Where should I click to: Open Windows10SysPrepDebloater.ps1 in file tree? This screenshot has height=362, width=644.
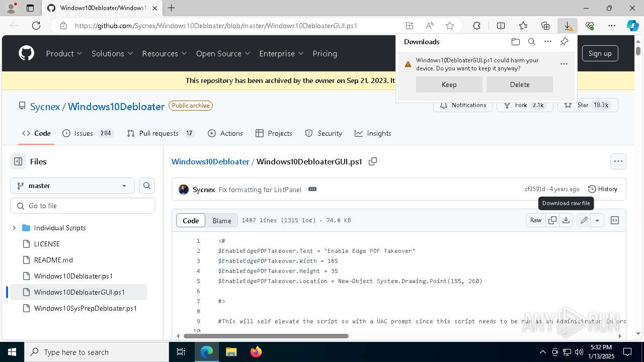[x=86, y=308]
